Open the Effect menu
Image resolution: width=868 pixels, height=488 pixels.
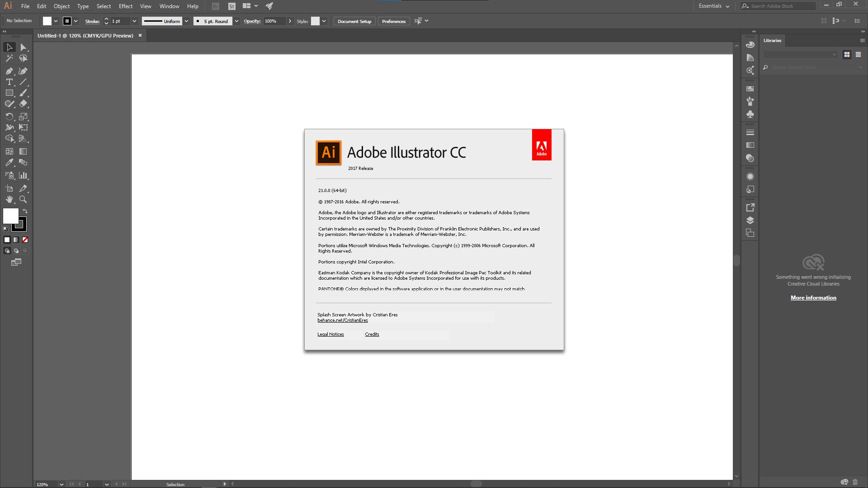pos(126,6)
